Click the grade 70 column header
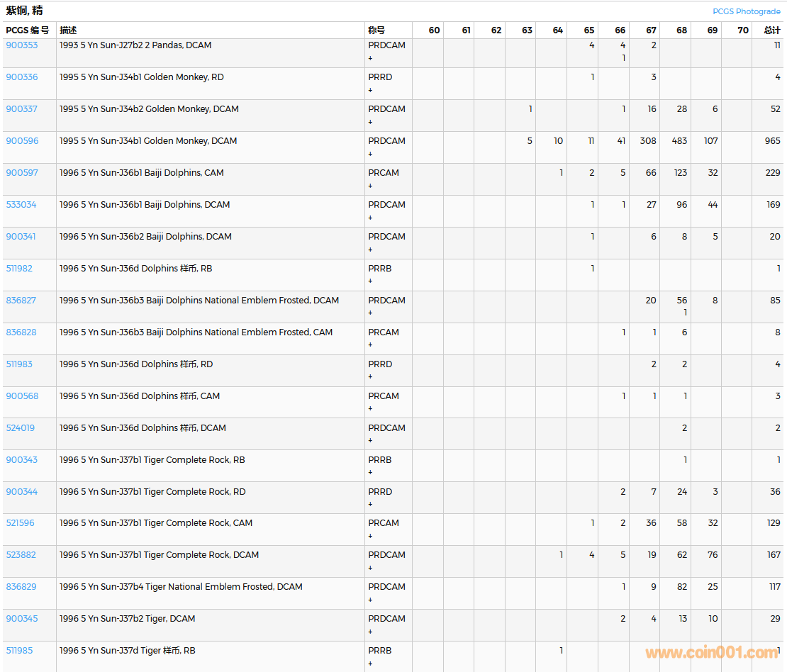 [x=742, y=30]
